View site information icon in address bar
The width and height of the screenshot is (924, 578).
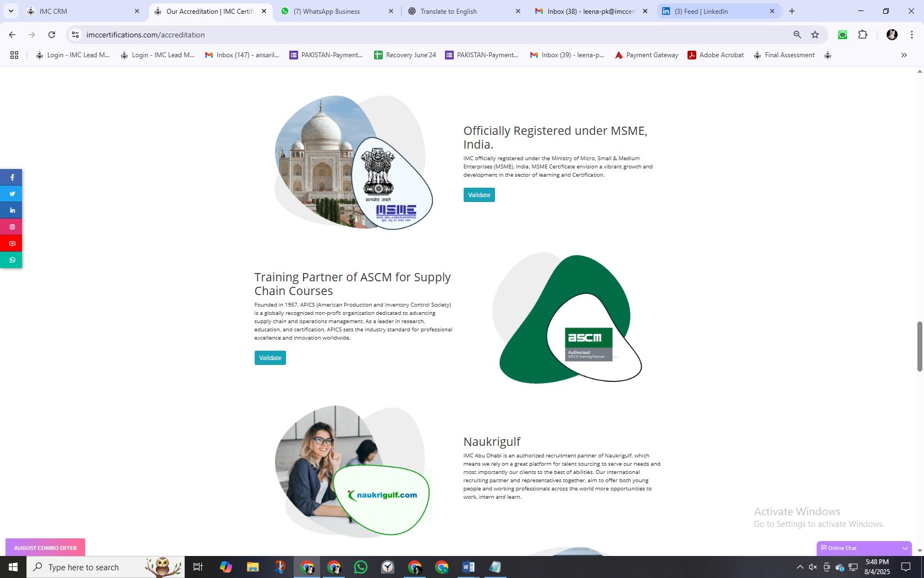coord(75,35)
